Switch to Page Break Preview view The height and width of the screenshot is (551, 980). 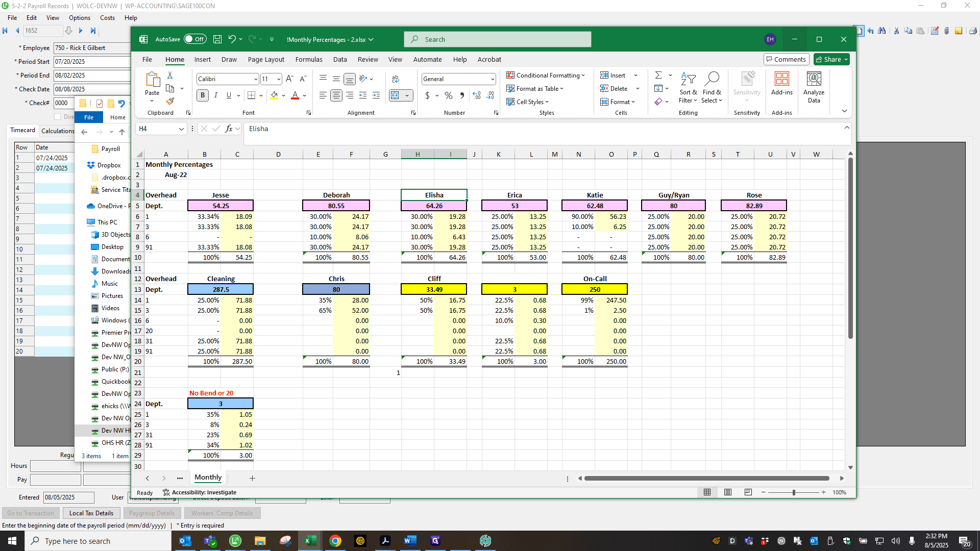(748, 492)
